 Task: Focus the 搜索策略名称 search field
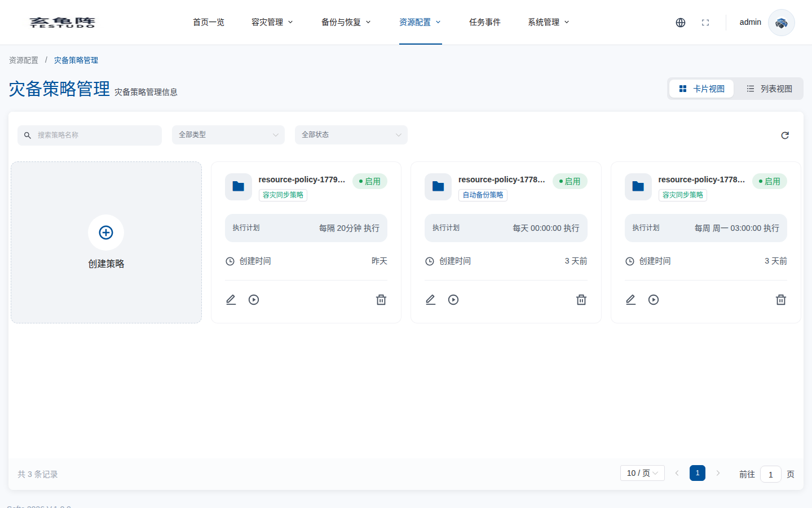tap(90, 135)
